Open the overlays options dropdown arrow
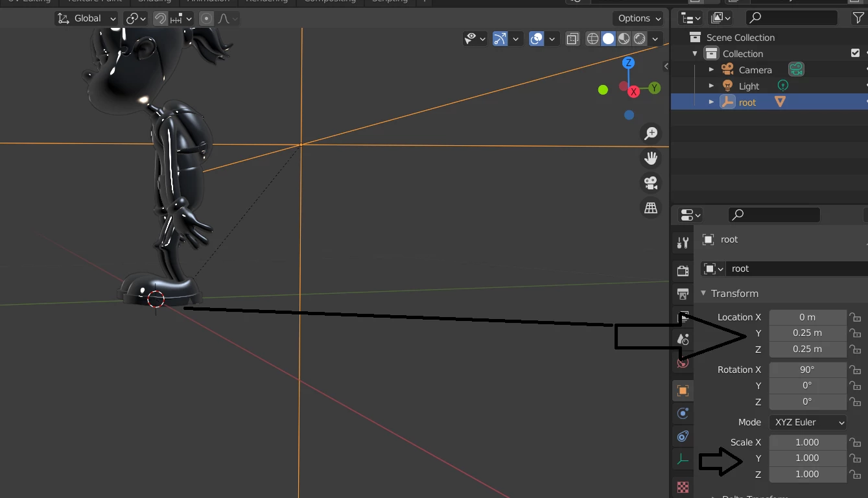The width and height of the screenshot is (868, 498). point(552,39)
